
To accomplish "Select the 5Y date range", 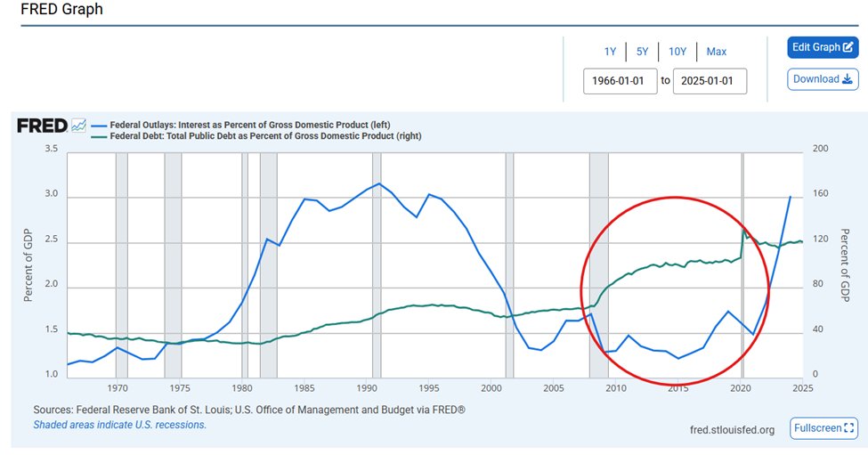I will [642, 52].
